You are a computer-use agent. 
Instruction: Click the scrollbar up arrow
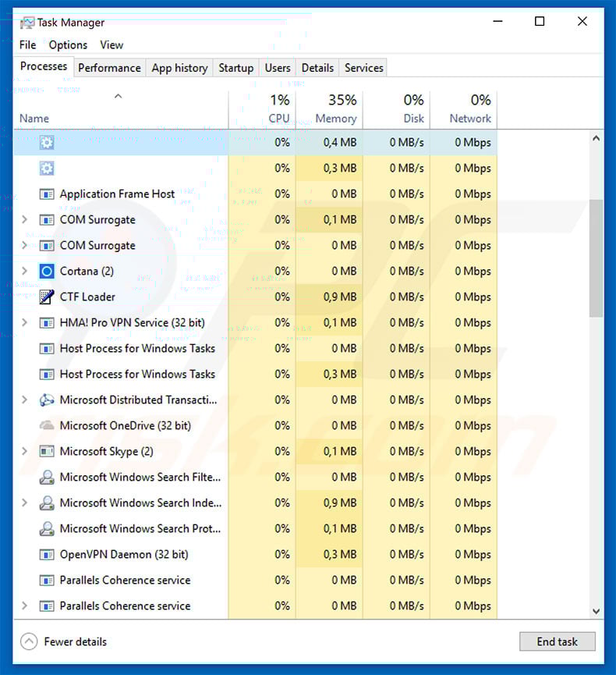pos(596,138)
